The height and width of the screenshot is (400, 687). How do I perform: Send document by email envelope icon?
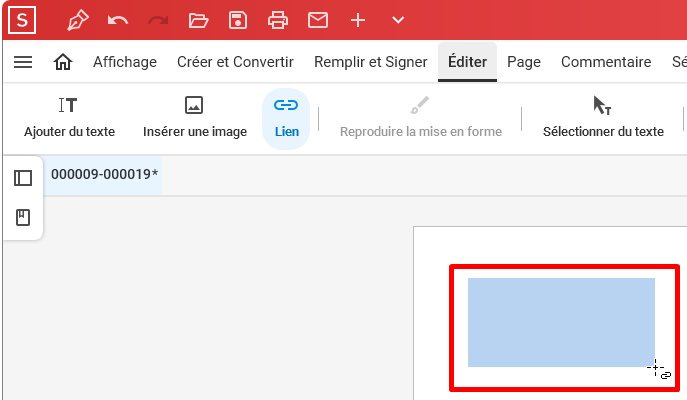tap(318, 20)
